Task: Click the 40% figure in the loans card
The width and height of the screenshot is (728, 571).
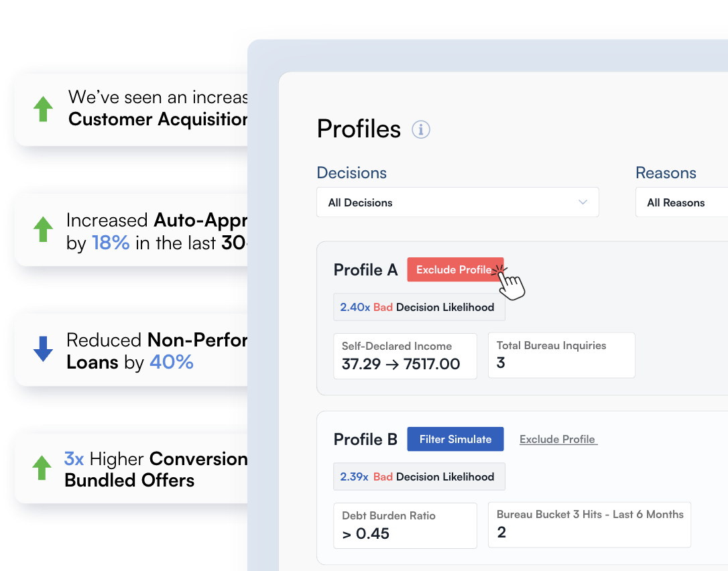Action: coord(172,362)
